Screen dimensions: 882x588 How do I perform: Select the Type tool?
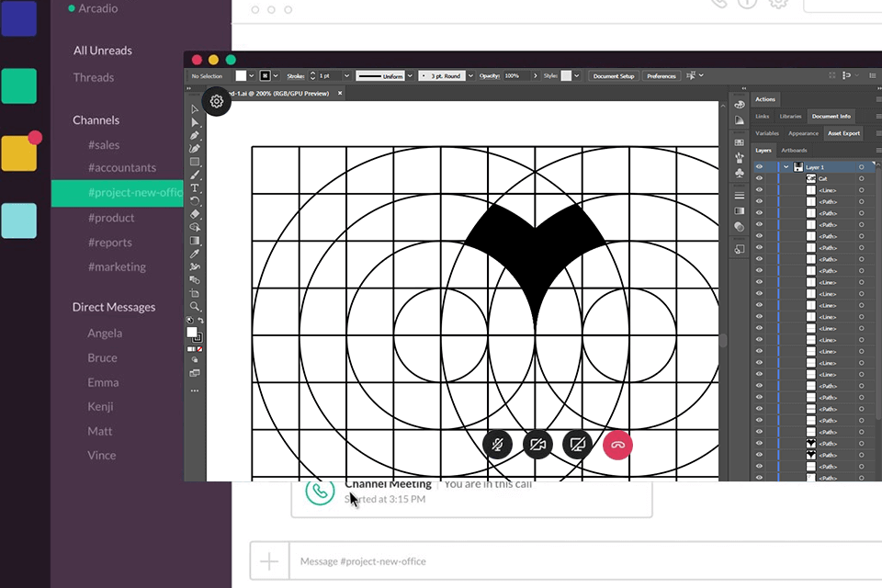(x=195, y=188)
